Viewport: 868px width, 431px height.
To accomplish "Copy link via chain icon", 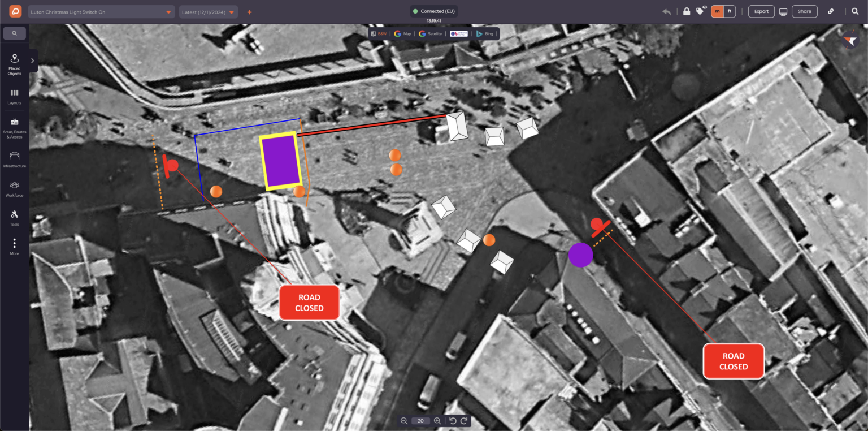I will 831,11.
